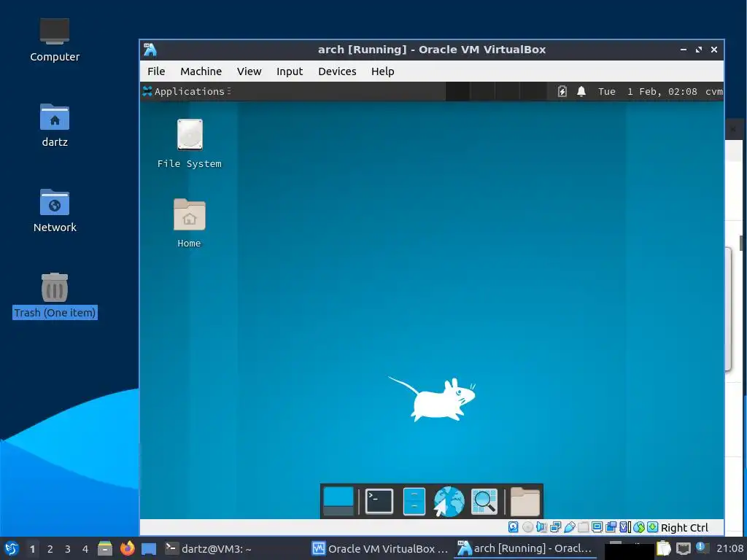This screenshot has height=560, width=747.
Task: Open the Machine menu
Action: pos(201,71)
